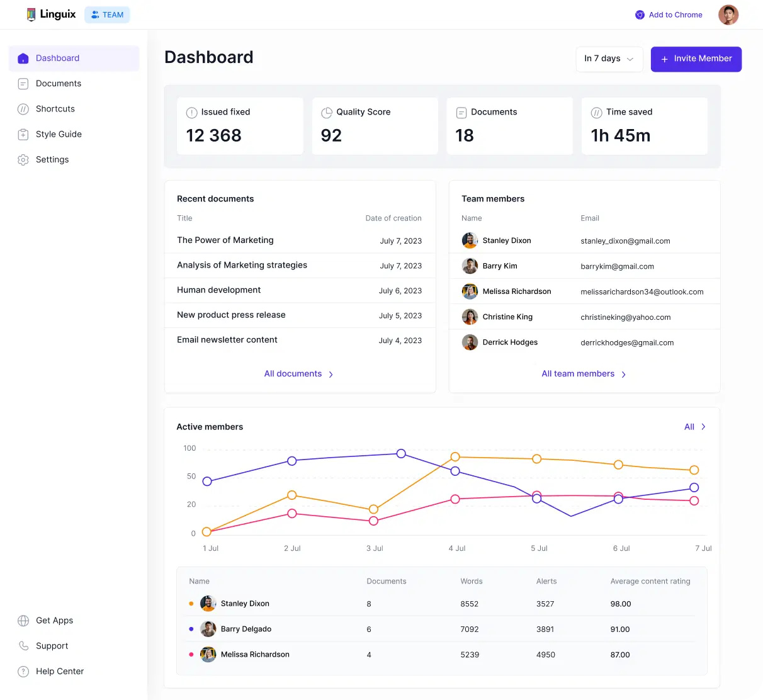Open the user profile avatar

click(728, 14)
